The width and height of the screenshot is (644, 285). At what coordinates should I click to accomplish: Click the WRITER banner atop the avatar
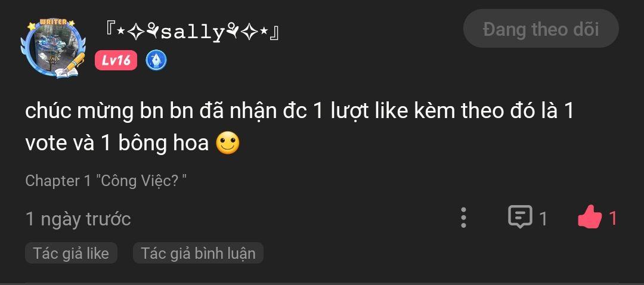[54, 23]
